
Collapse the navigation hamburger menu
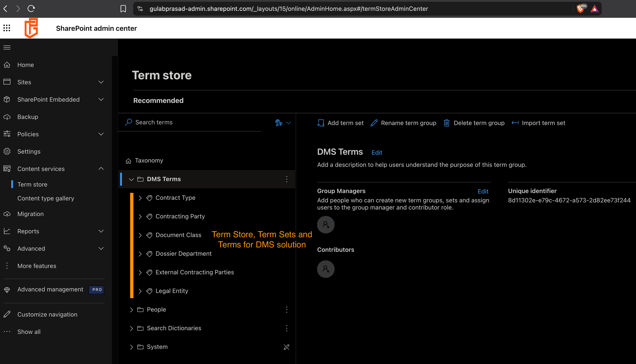7,47
